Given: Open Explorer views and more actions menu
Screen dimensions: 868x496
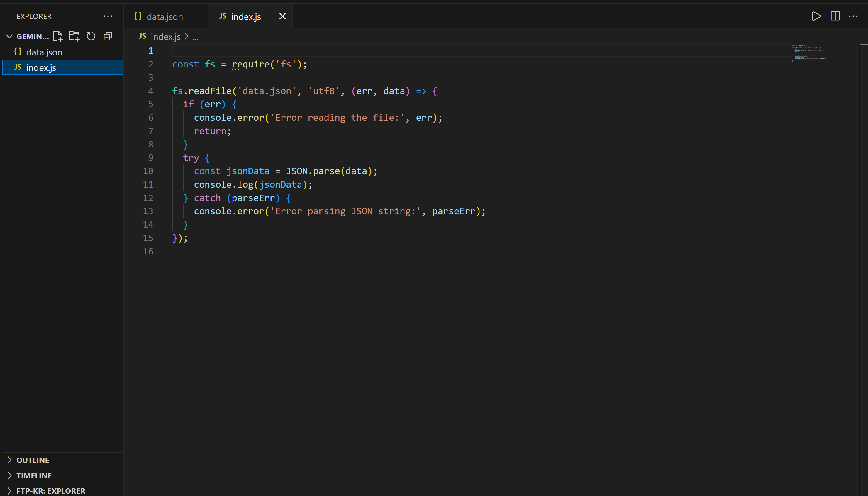Looking at the screenshot, I should (108, 16).
